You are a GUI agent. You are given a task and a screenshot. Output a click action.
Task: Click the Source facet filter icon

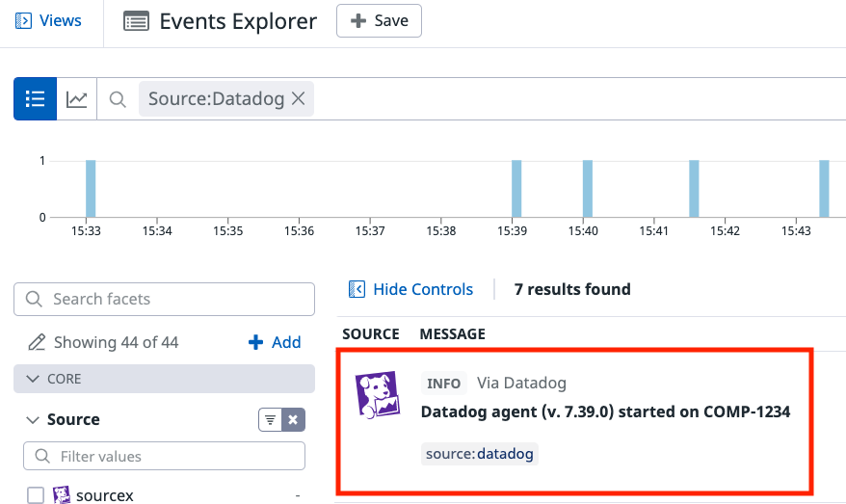[x=270, y=420]
